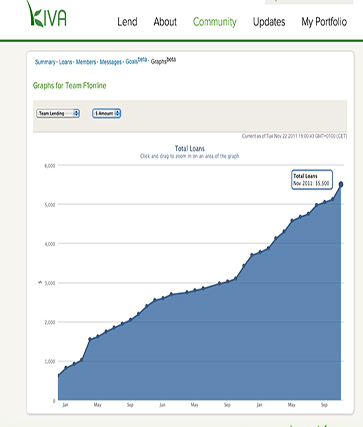Switch to the Summary tab

coord(45,62)
